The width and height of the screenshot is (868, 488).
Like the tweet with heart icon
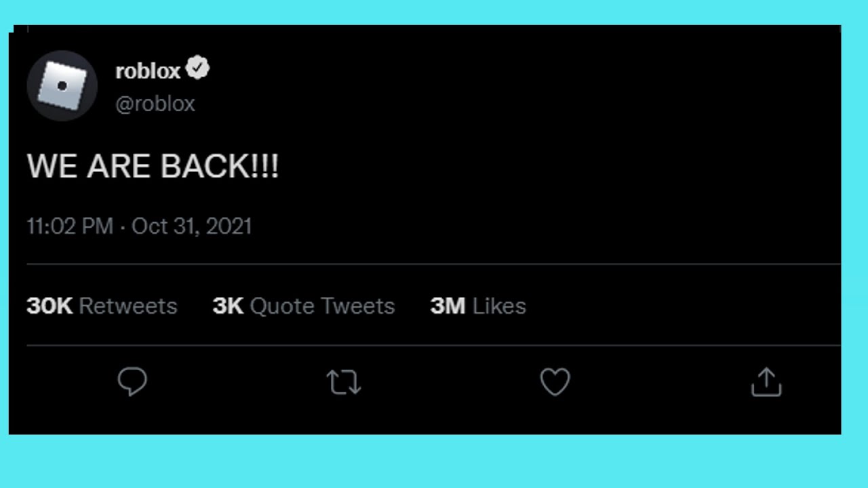coord(555,382)
